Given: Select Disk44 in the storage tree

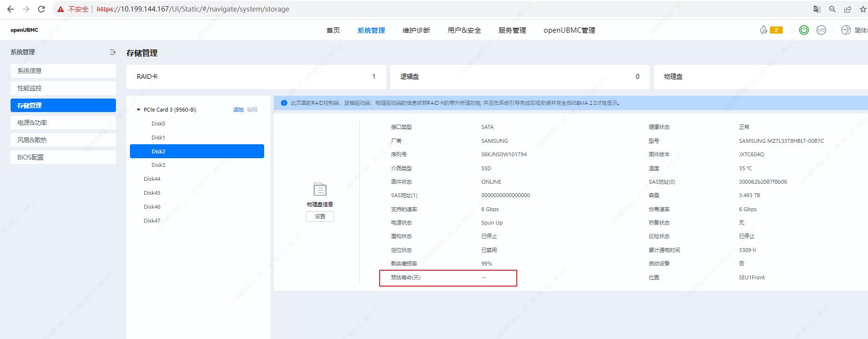Looking at the screenshot, I should 152,179.
